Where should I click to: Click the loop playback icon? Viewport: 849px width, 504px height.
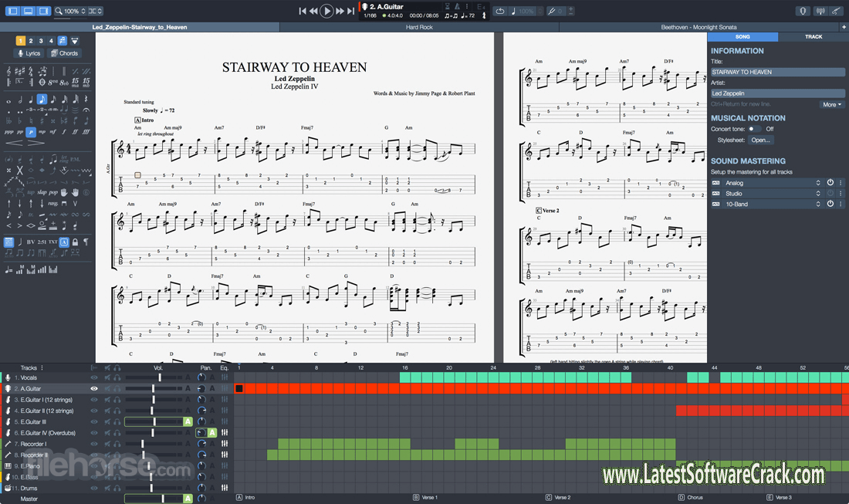(500, 10)
